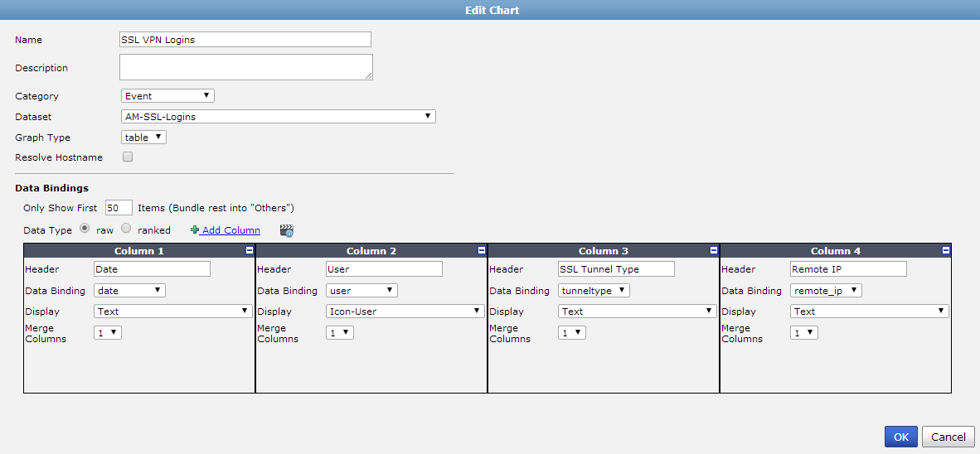The width and height of the screenshot is (980, 454).
Task: Collapse Column 4 with its minus icon
Action: pyautogui.click(x=946, y=250)
